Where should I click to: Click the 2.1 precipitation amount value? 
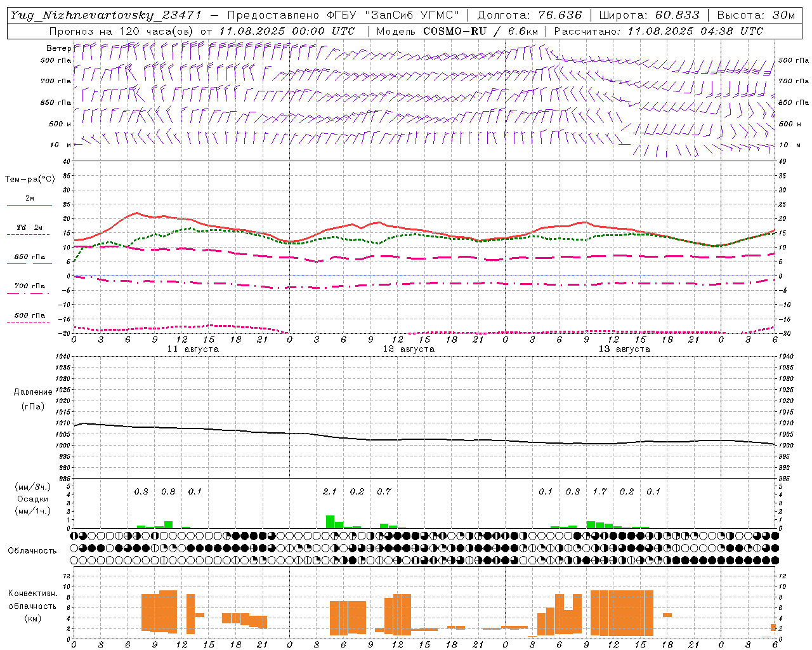(x=329, y=491)
